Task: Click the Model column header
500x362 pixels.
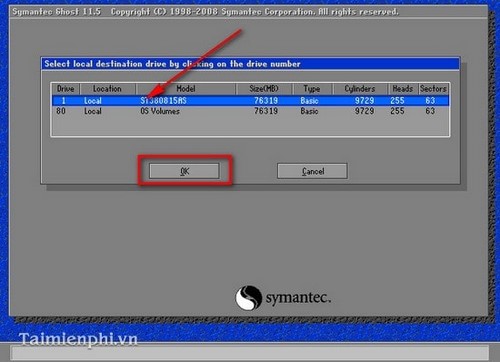Action: [x=186, y=89]
